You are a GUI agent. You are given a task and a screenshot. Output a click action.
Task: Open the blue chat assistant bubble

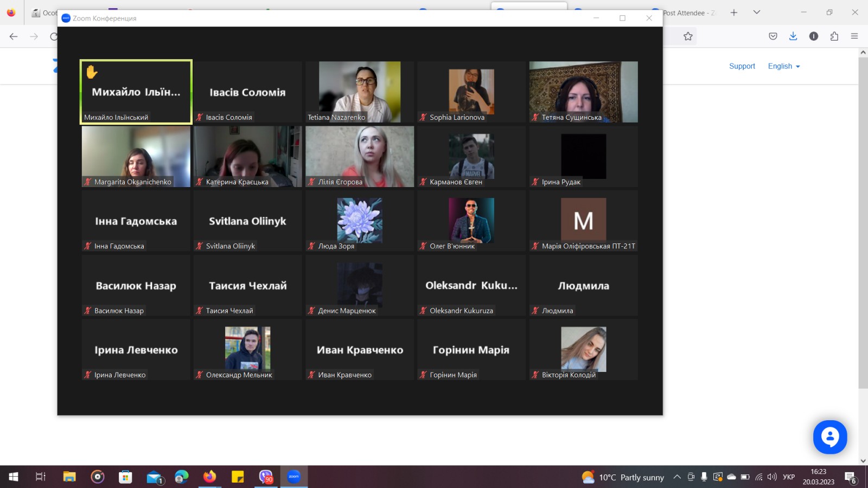click(x=830, y=437)
